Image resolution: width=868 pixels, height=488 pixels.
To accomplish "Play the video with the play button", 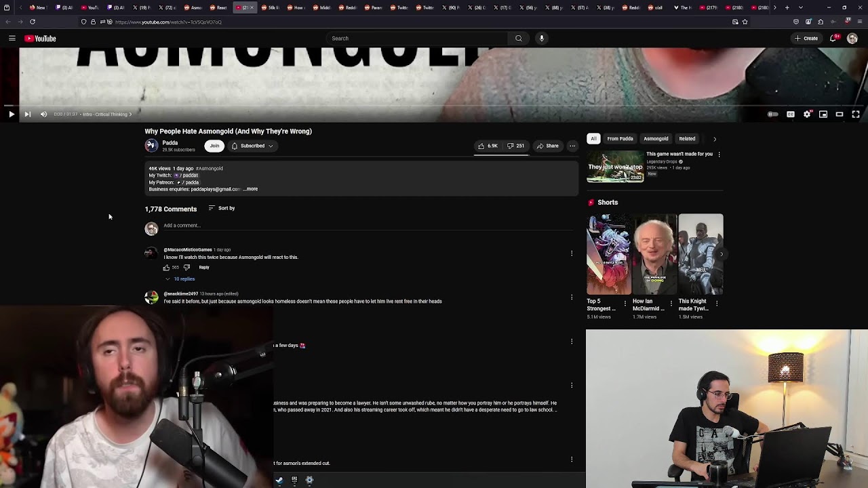I will pos(12,115).
